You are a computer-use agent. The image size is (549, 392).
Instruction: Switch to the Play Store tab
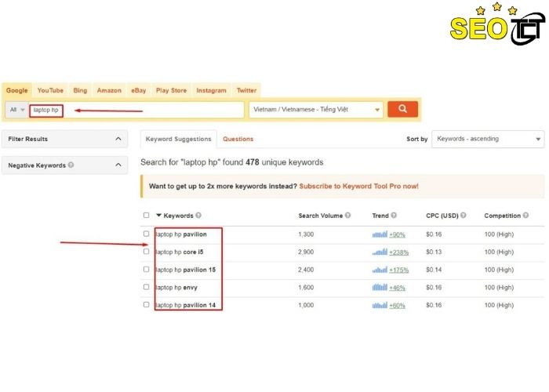pos(171,90)
